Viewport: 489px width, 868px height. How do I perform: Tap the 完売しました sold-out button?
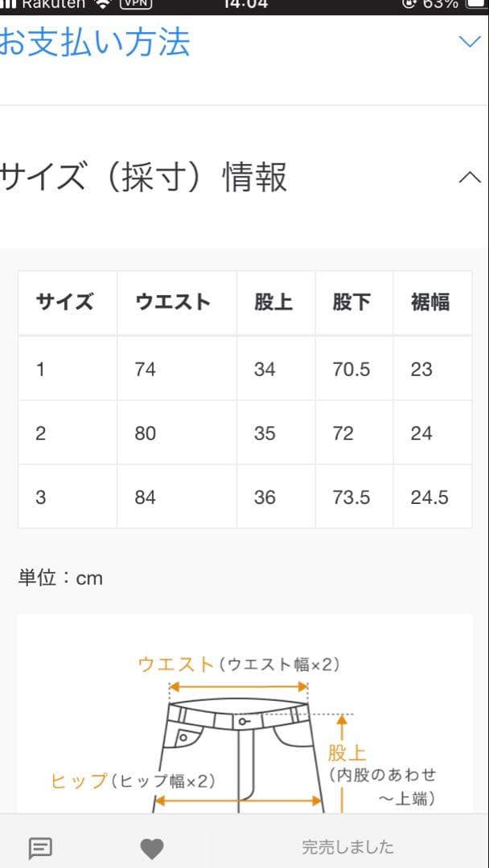click(346, 846)
